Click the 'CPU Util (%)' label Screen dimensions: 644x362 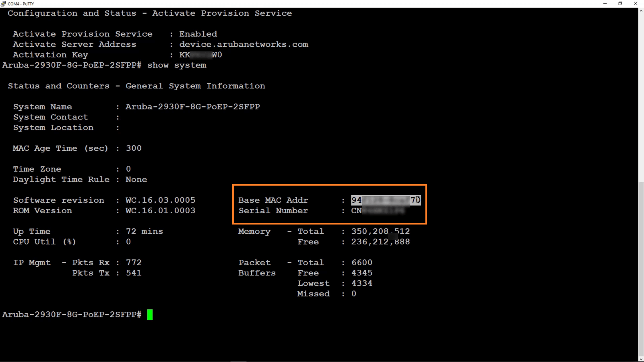[x=44, y=242]
